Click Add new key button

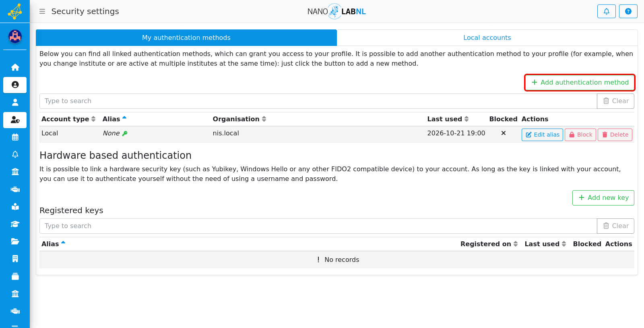[x=603, y=198]
